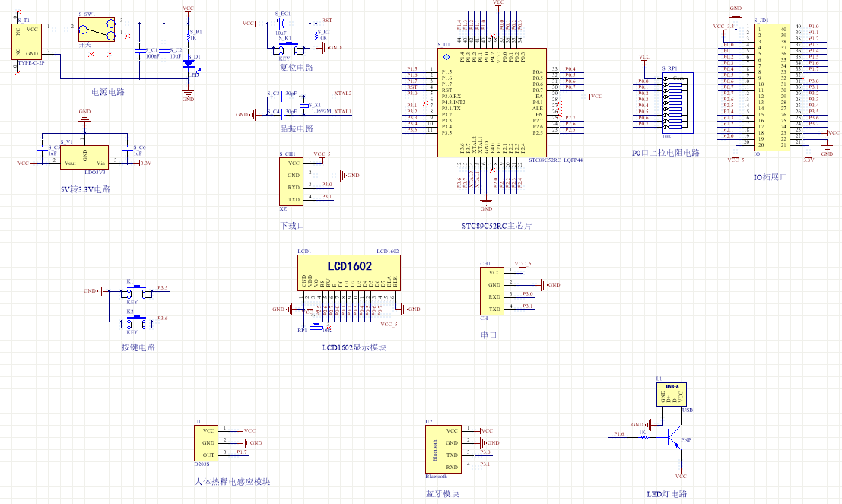
Task: Click the 'LED灯电路' caption
Action: click(x=666, y=493)
